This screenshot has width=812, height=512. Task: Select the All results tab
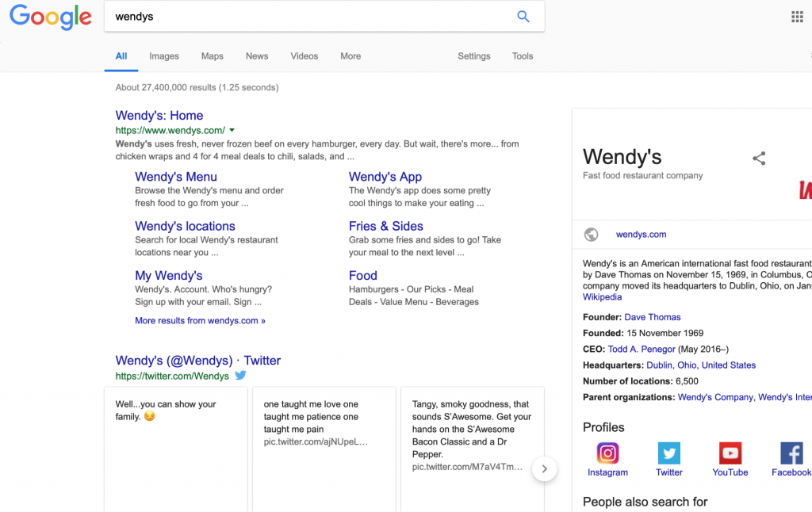pyautogui.click(x=121, y=56)
